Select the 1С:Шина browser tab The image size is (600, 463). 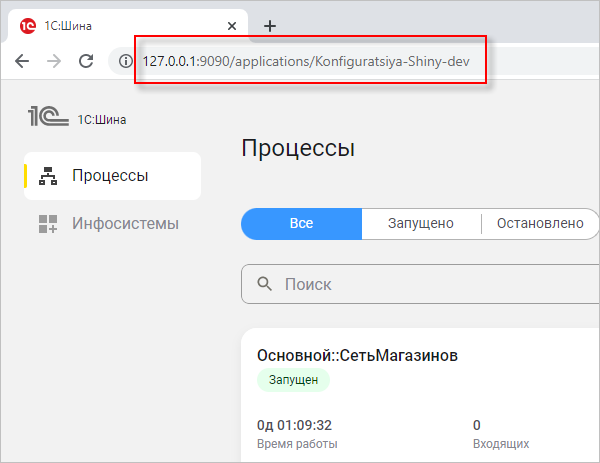pos(128,26)
